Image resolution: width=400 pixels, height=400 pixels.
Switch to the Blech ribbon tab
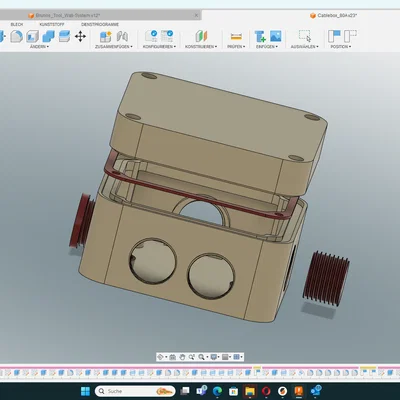coord(17,25)
